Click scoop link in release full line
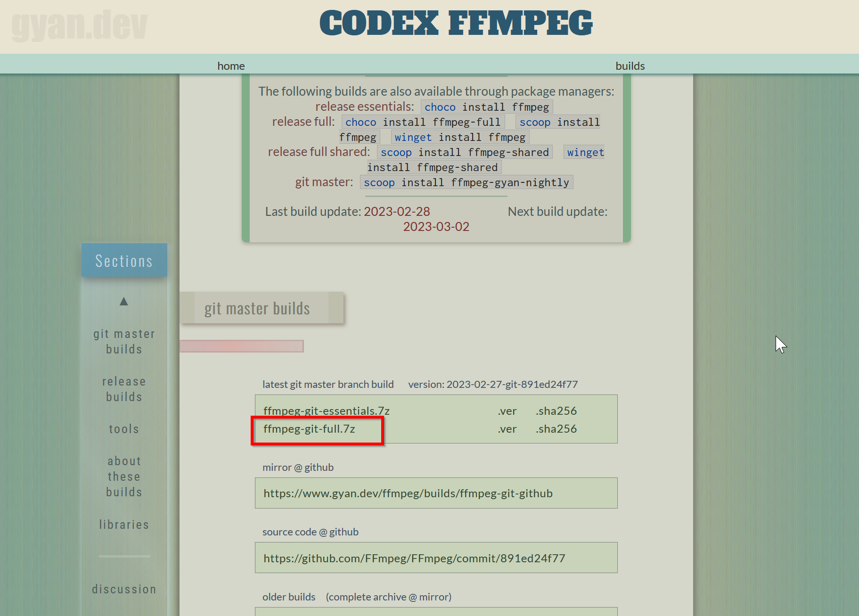This screenshot has width=859, height=616. (x=535, y=123)
